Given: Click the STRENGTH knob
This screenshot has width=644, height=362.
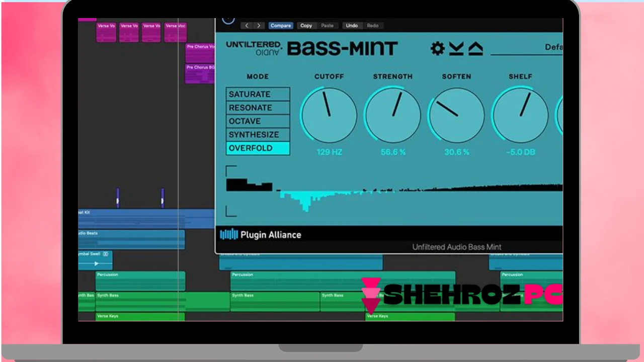Looking at the screenshot, I should coord(392,115).
